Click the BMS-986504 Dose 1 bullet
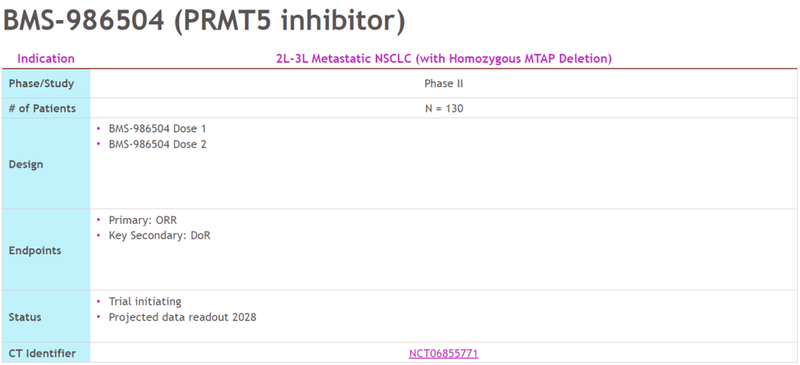800x365 pixels. pos(157,129)
